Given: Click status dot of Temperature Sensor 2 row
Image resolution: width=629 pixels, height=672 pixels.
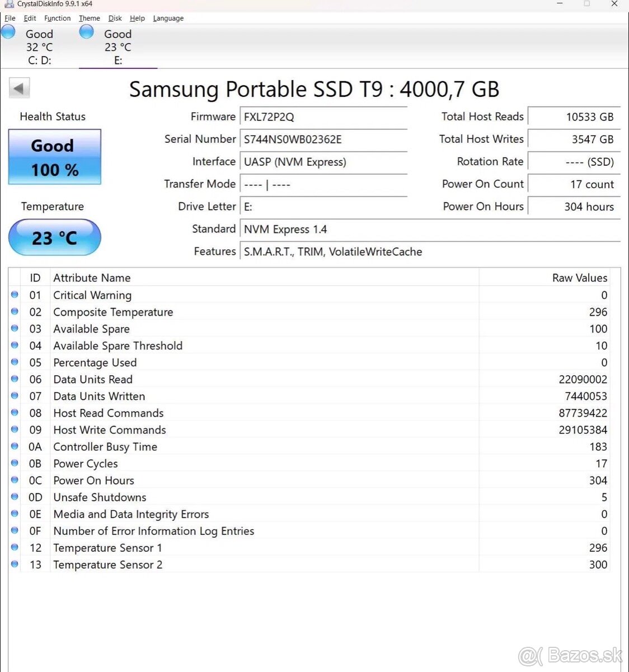Looking at the screenshot, I should [x=15, y=564].
